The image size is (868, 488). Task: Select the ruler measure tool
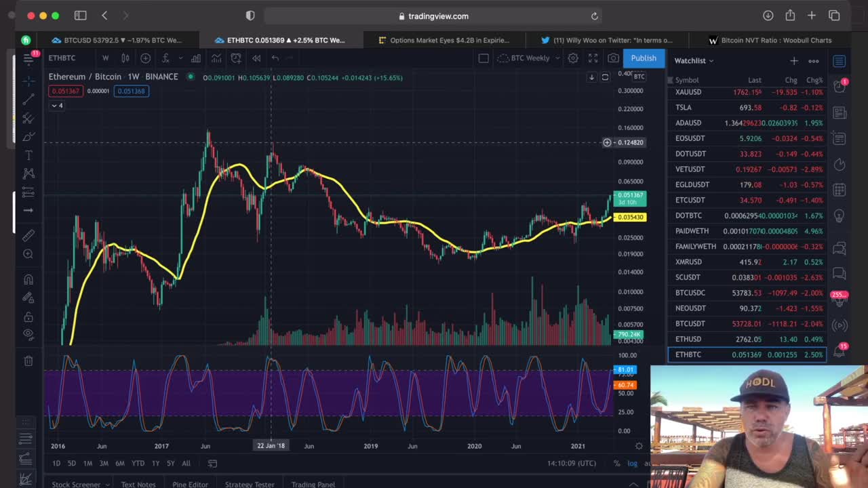(x=28, y=235)
